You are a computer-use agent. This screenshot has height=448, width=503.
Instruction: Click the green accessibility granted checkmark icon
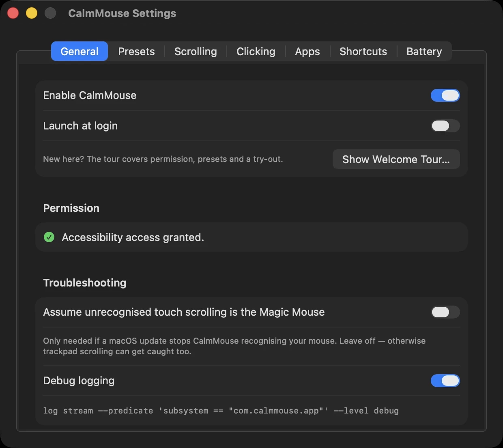coord(49,237)
